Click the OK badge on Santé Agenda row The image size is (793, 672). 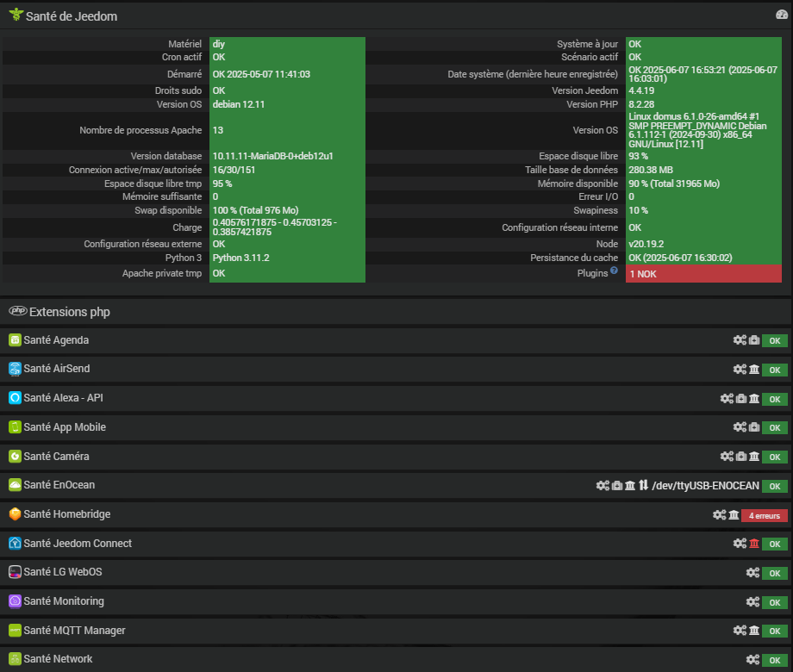(x=775, y=341)
